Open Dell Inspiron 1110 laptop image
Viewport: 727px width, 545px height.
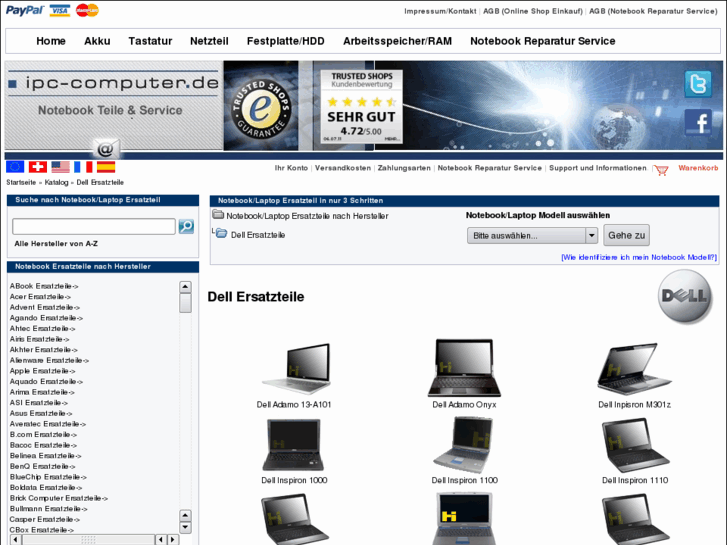635,445
